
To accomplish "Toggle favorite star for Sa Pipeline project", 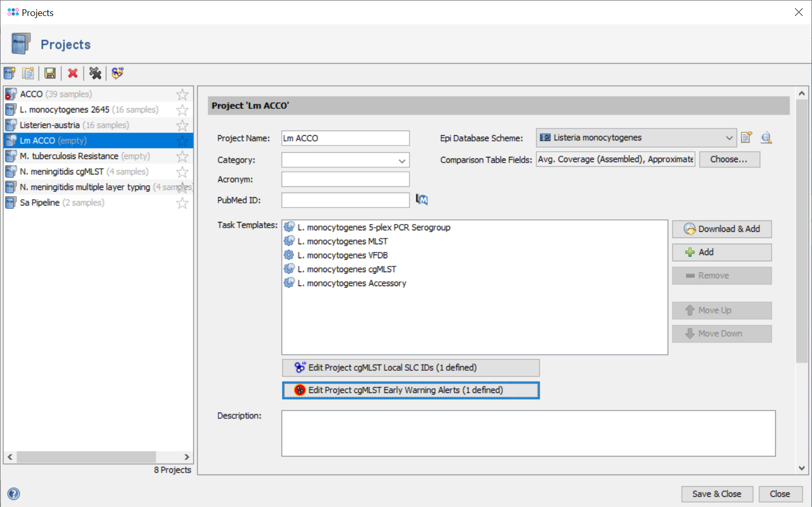I will point(182,203).
